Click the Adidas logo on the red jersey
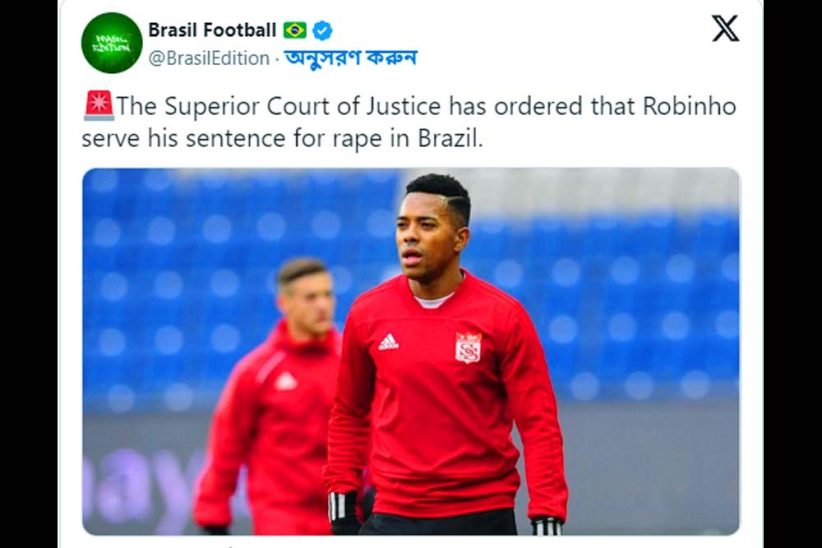822x548 pixels. pyautogui.click(x=388, y=342)
